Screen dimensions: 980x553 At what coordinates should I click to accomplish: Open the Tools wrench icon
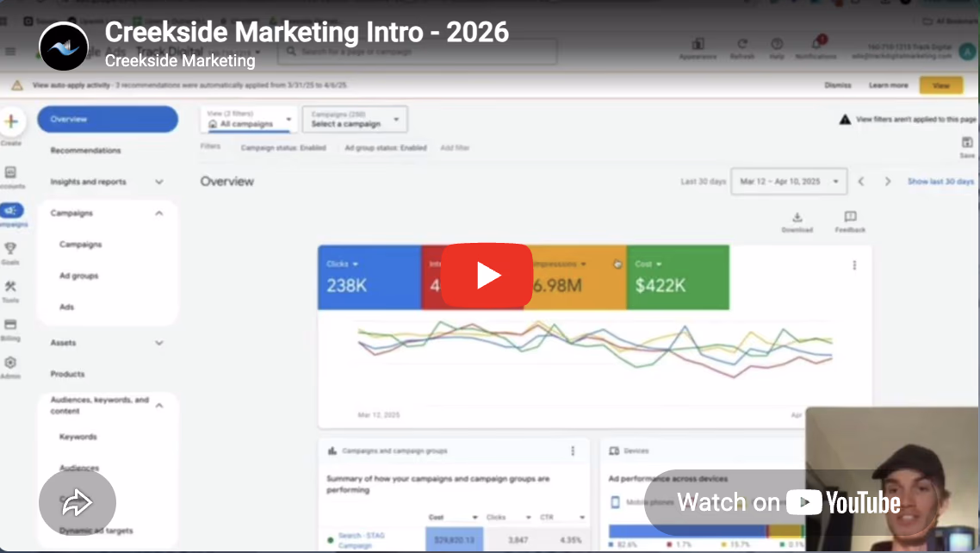(10, 287)
